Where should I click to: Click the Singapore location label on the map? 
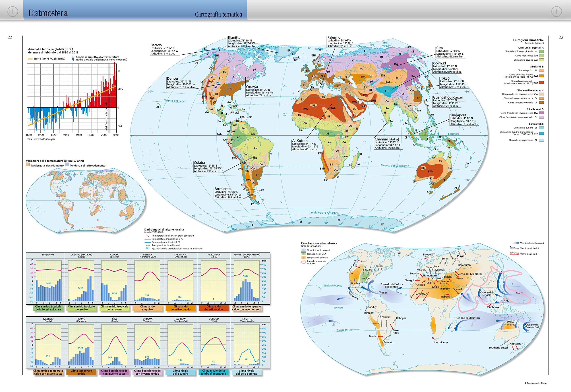[x=458, y=115]
